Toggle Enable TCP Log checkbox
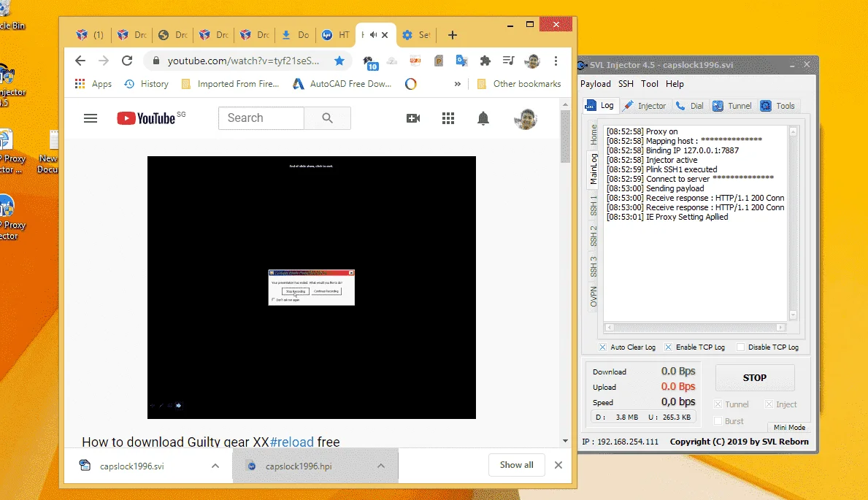The height and width of the screenshot is (500, 868). point(668,347)
